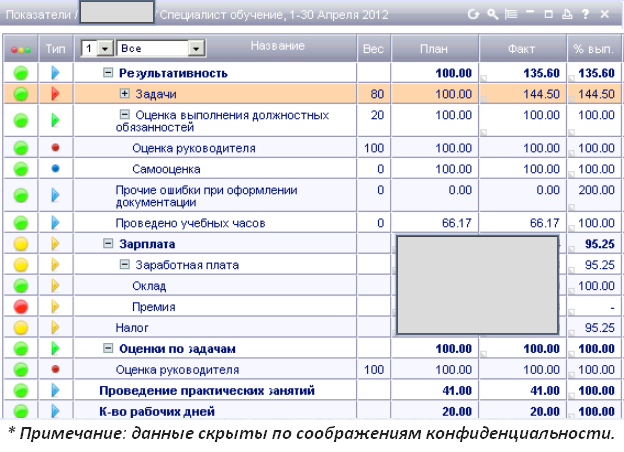Open the search magnifier icon

pos(493,15)
